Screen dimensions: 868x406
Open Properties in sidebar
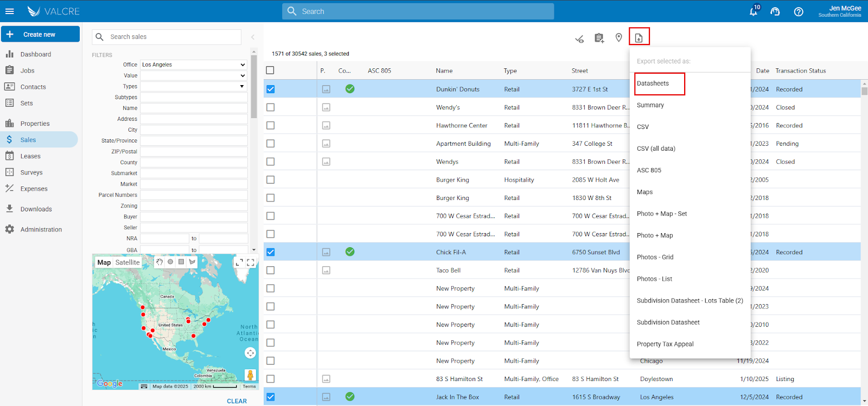35,124
